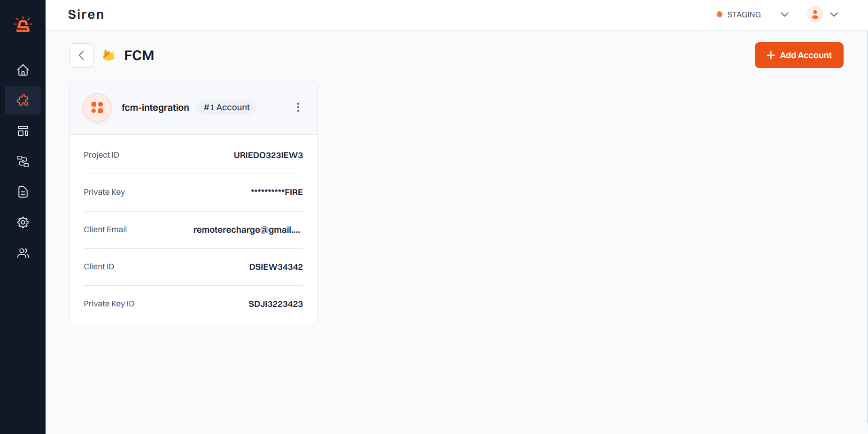The height and width of the screenshot is (434, 868).
Task: Click the Project ID label
Action: [x=101, y=155]
